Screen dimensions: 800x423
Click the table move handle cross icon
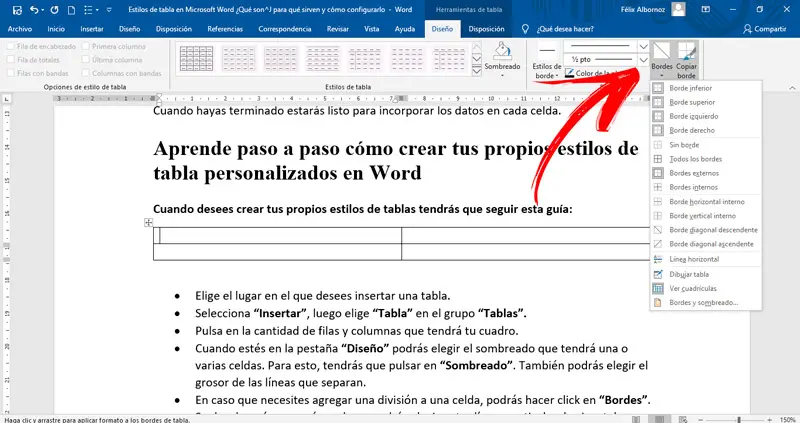tap(148, 222)
